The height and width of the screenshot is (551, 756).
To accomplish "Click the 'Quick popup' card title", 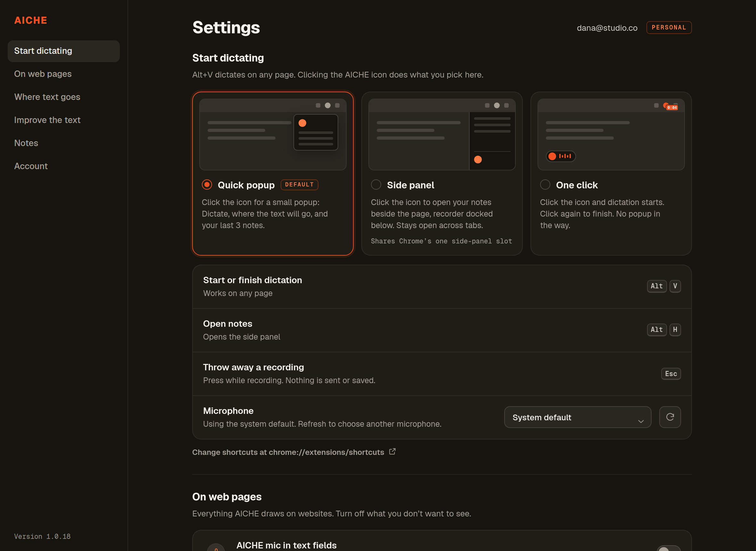I will click(x=246, y=185).
